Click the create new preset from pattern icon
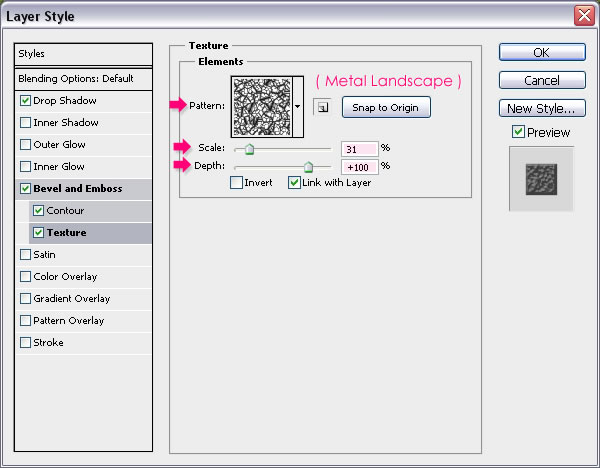The width and height of the screenshot is (600, 468). pyautogui.click(x=322, y=108)
